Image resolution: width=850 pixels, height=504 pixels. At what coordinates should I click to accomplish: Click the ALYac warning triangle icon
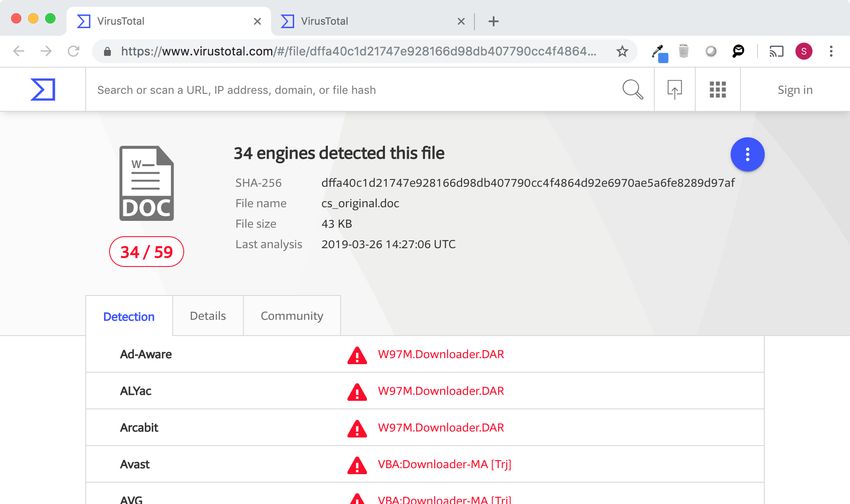click(x=357, y=392)
